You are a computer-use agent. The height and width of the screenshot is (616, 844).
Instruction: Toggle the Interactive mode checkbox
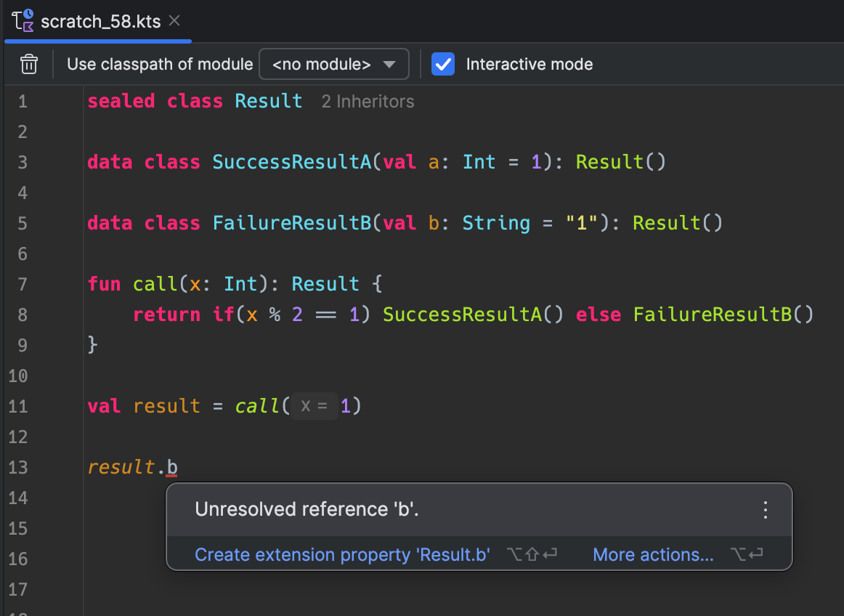[443, 64]
